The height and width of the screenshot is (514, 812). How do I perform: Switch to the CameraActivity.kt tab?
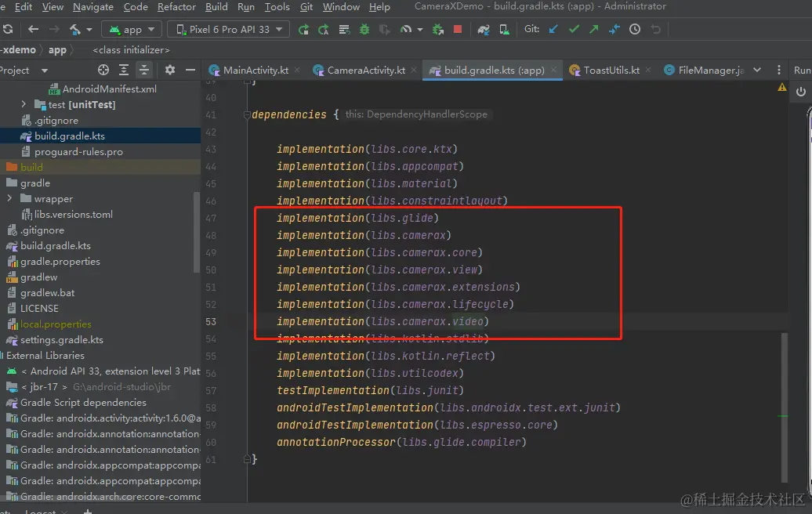pyautogui.click(x=365, y=70)
